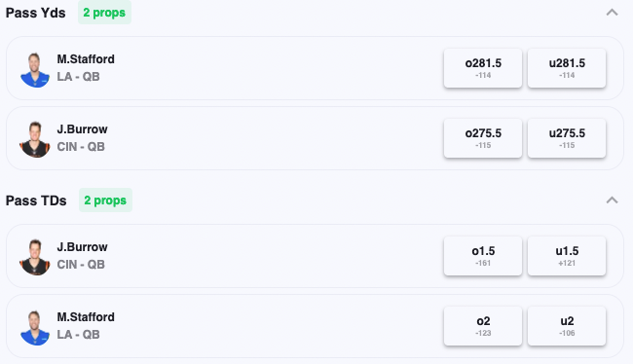
Task: Pick Burrow over 275.5 pass yards
Action: coord(483,138)
